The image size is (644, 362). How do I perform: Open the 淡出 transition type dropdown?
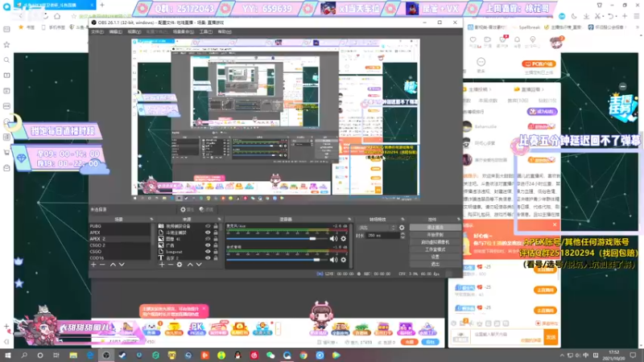(x=376, y=228)
